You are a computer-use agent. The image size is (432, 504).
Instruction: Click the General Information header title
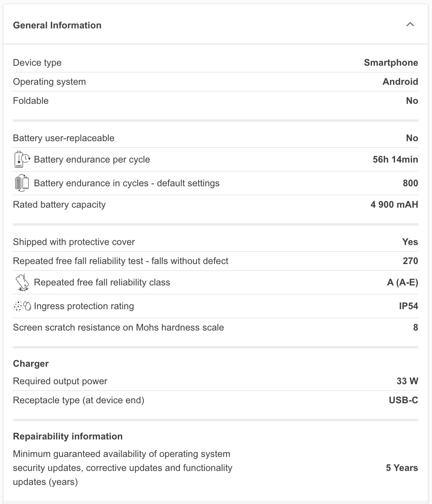[57, 25]
